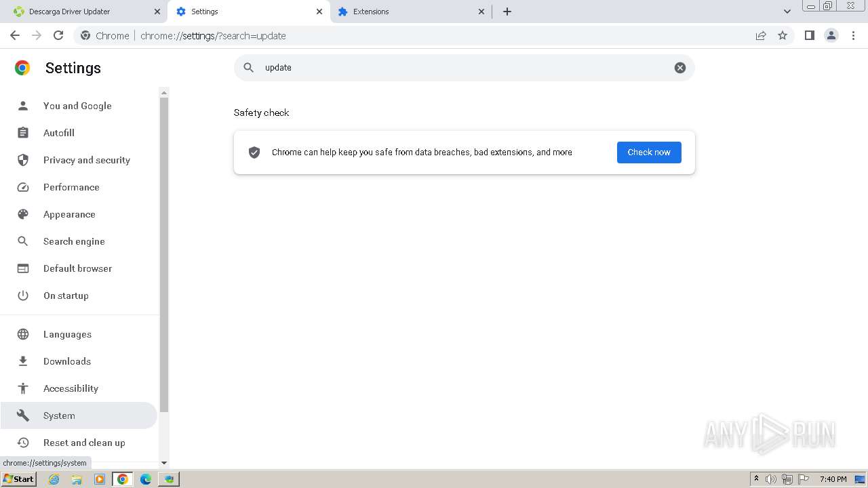Open the side panel icon

(809, 35)
